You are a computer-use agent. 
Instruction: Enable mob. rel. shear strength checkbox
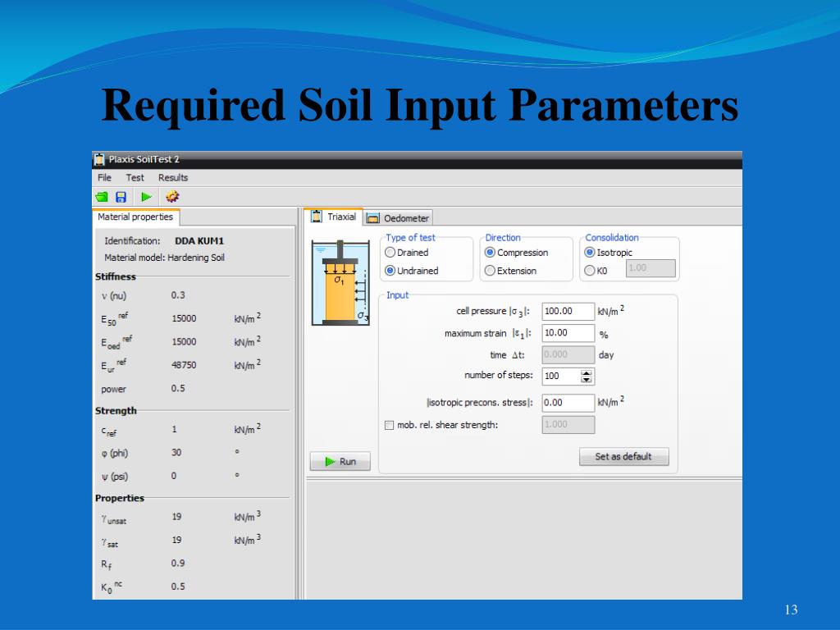[390, 425]
